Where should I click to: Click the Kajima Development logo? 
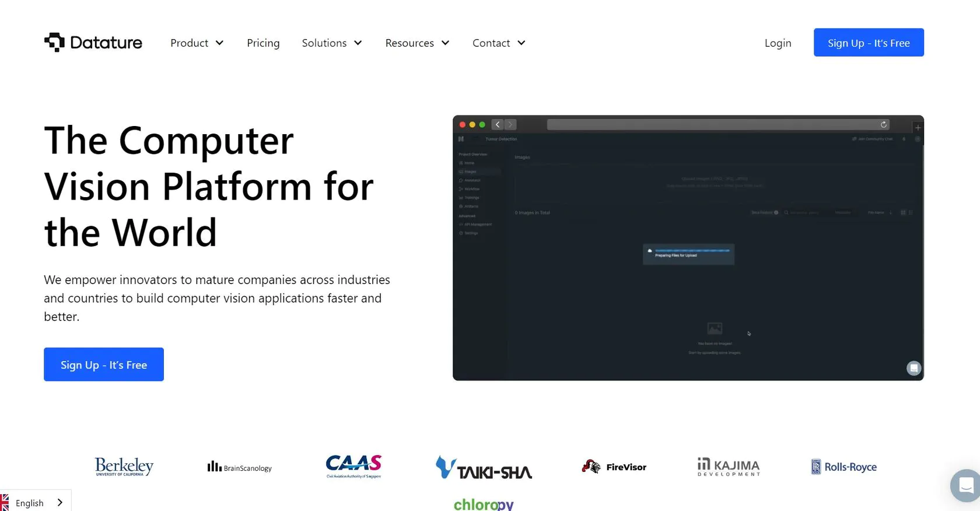click(729, 467)
